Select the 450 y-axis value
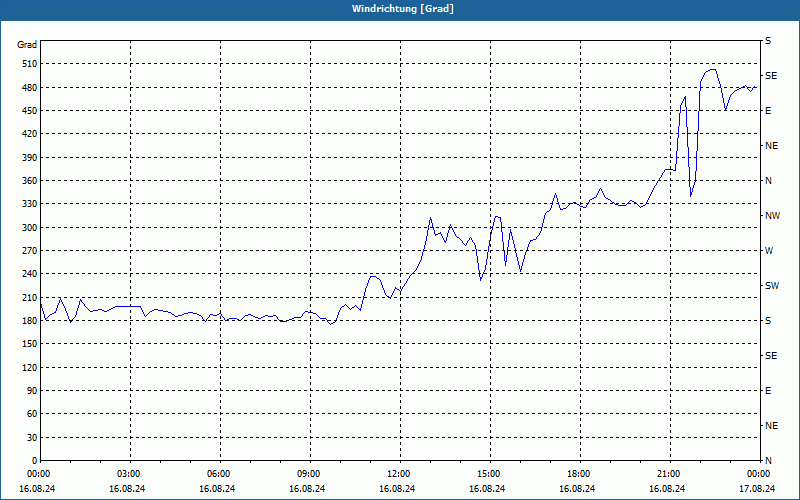The width and height of the screenshot is (800, 500). (30, 111)
